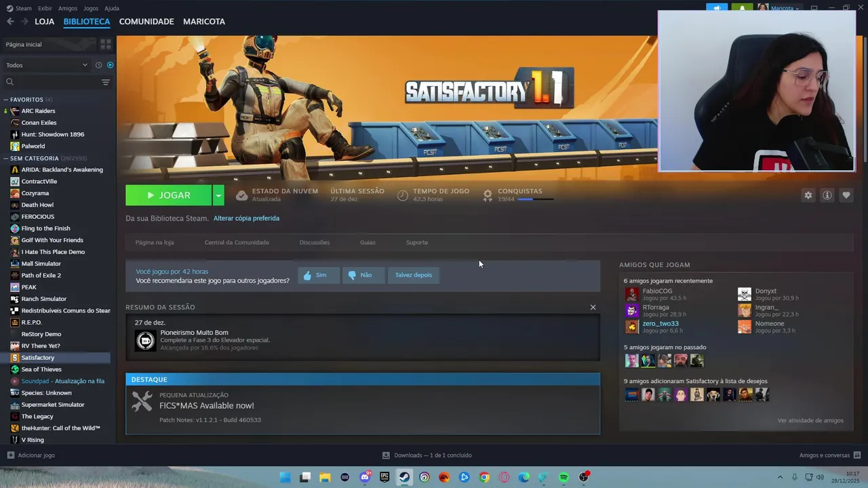This screenshot has width=868, height=488.
Task: Open Epic Games launcher in taskbar
Action: click(384, 477)
